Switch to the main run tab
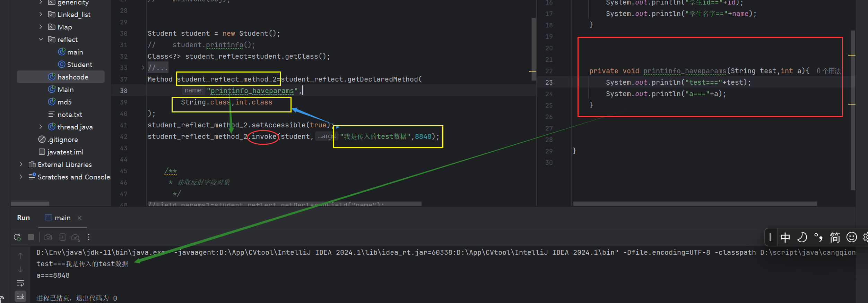Screen dimensions: 868x303 coord(58,218)
